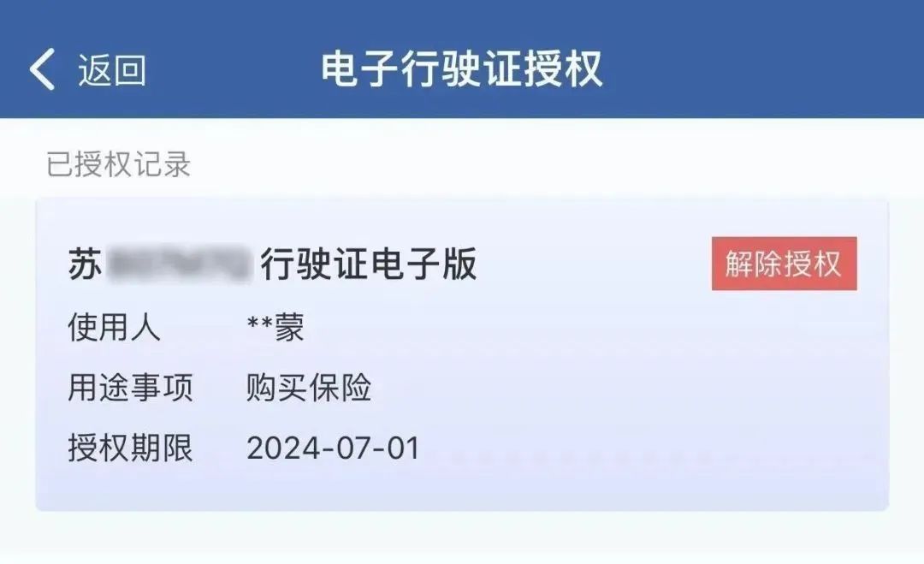Select the 电子行驶证授权 page title
924x564 pixels.
pyautogui.click(x=461, y=69)
